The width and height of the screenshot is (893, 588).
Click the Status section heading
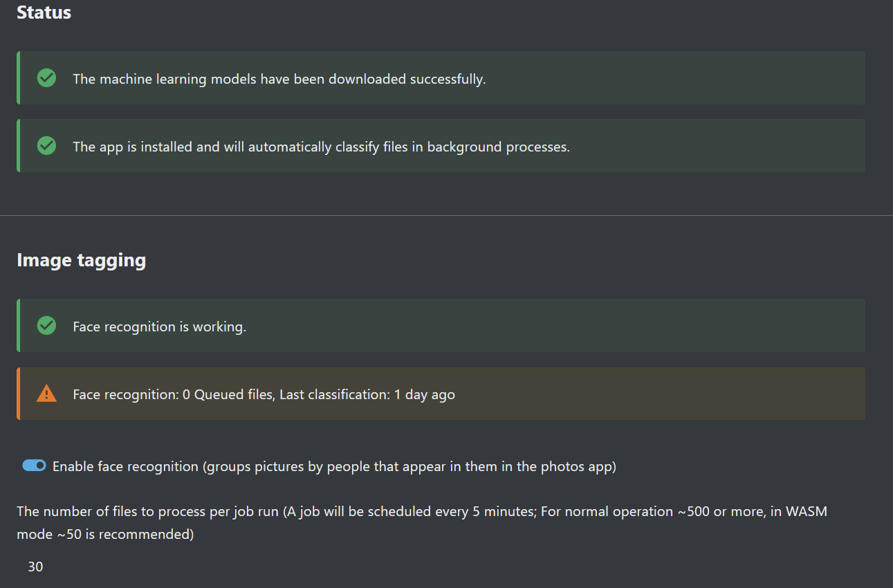click(x=44, y=12)
